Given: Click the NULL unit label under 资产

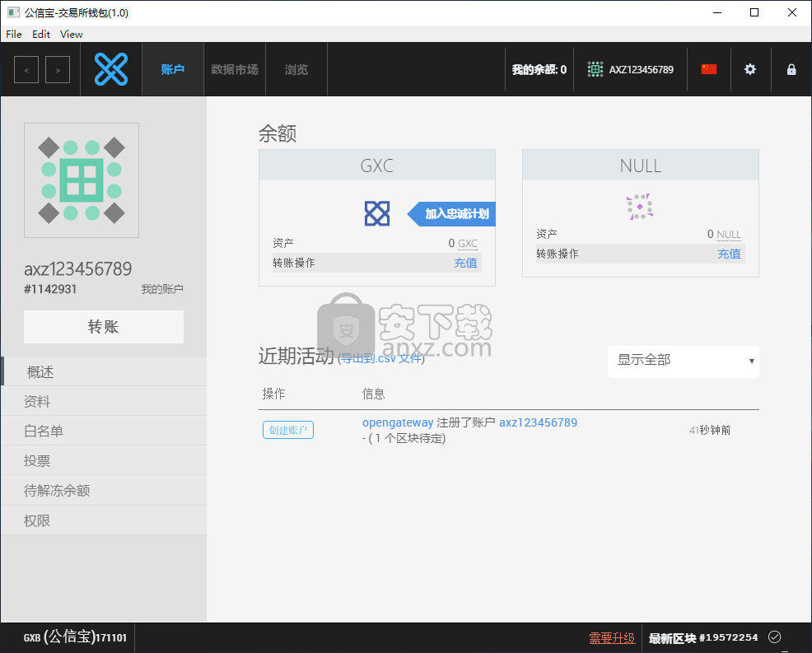Looking at the screenshot, I should click(x=729, y=234).
